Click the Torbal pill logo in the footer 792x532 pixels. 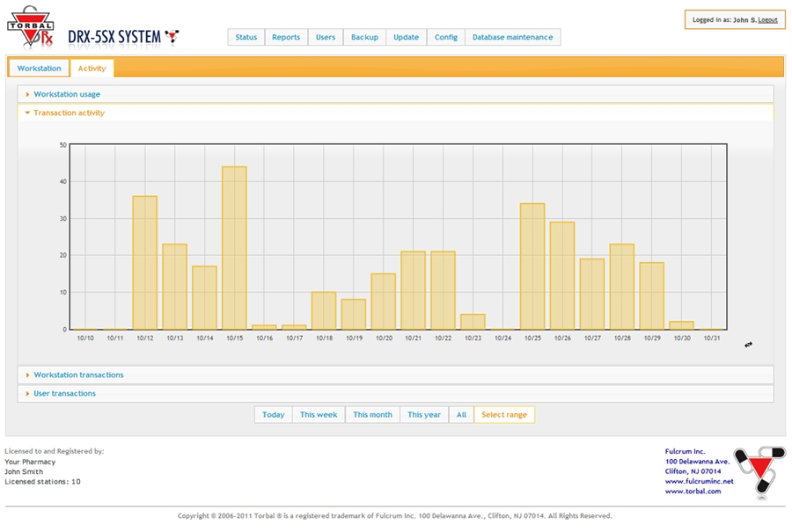coord(759,471)
